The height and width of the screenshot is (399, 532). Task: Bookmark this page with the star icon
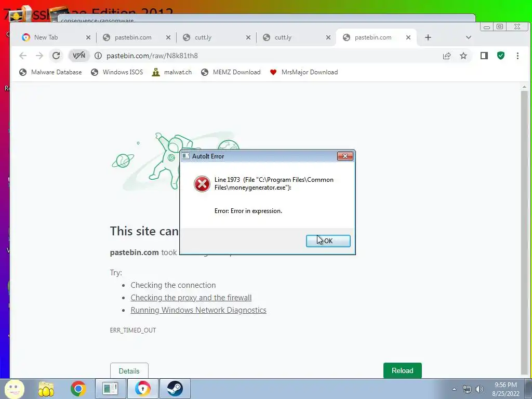tap(463, 56)
